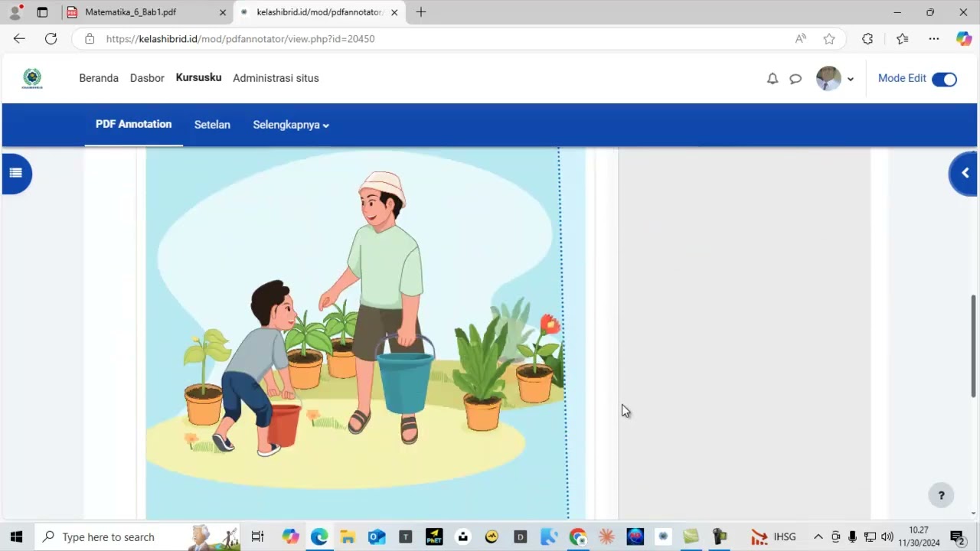The image size is (980, 551).
Task: Expand the user avatar menu
Action: click(x=835, y=78)
